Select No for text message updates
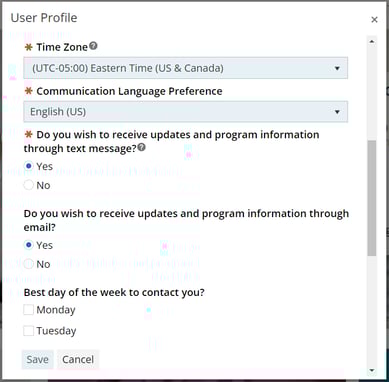This screenshot has height=382, width=389. [x=29, y=185]
